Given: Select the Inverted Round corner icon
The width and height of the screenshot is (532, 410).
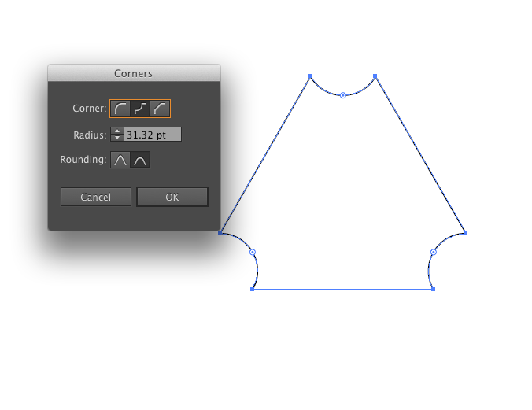Looking at the screenshot, I should 140,109.
